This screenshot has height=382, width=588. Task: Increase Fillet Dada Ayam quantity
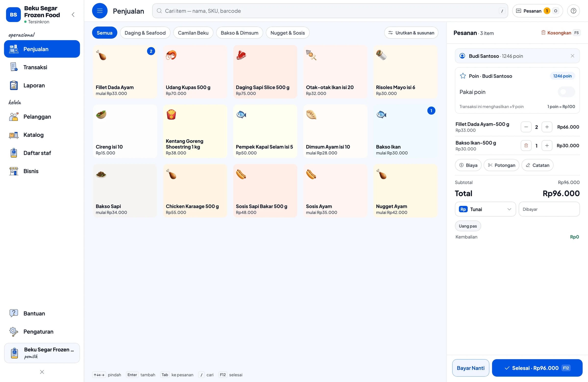pyautogui.click(x=547, y=127)
